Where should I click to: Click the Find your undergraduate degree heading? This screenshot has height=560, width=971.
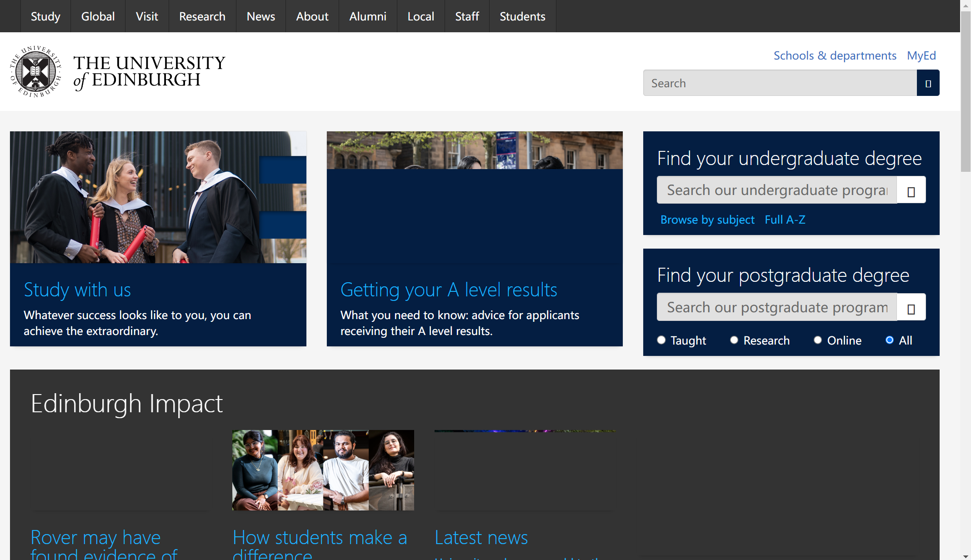click(x=790, y=159)
